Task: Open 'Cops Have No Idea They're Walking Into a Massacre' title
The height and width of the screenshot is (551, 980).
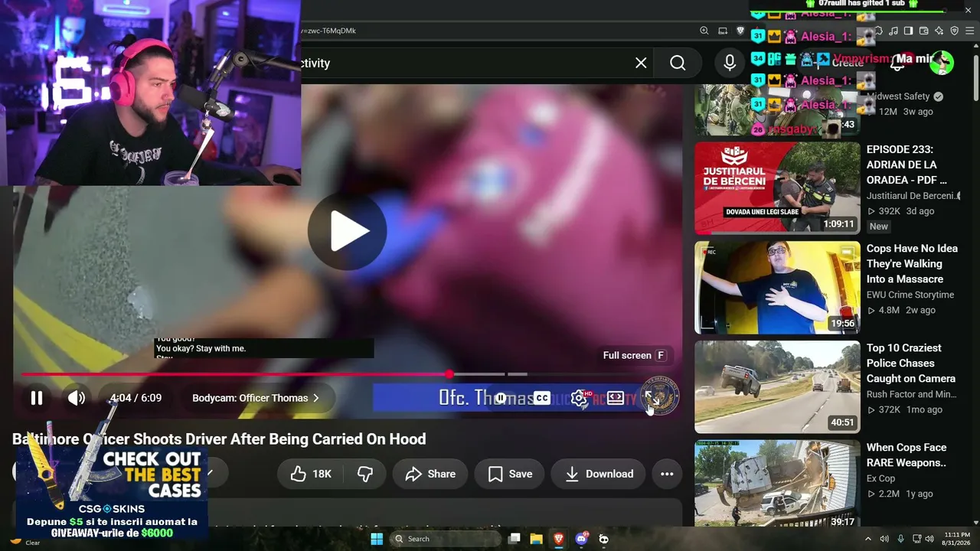Action: click(x=912, y=264)
